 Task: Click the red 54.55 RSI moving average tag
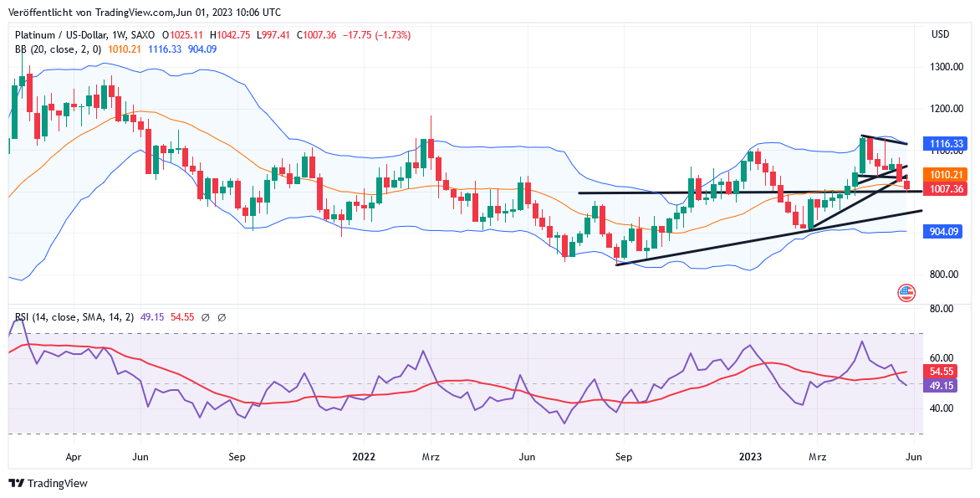tap(942, 371)
